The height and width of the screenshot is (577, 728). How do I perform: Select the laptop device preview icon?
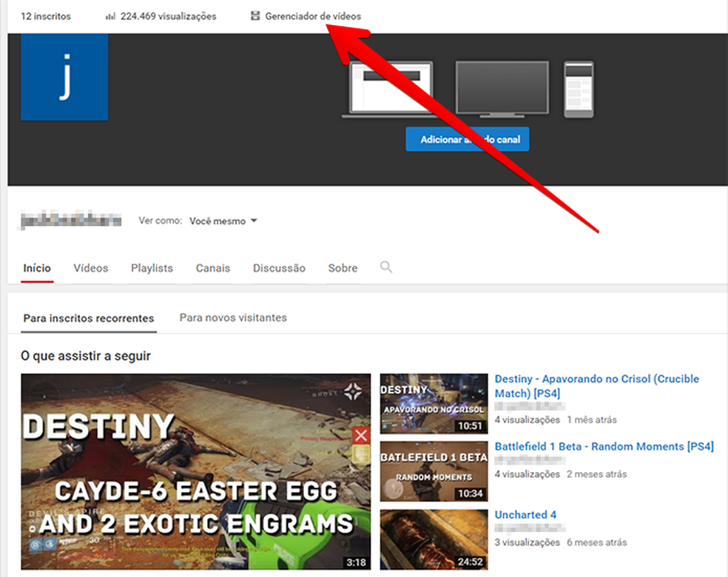(x=389, y=89)
